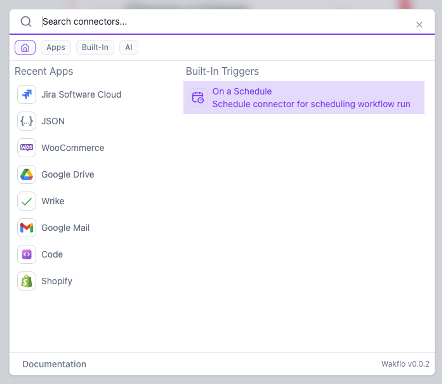Click the Jira Software Cloud icon
Viewport: 442px width, 384px height.
click(26, 94)
